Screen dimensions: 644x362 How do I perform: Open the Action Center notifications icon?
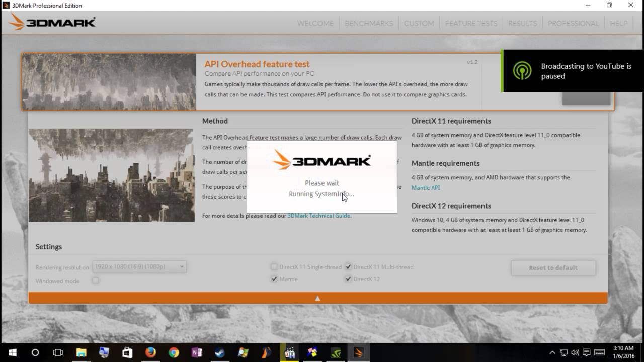(x=587, y=352)
